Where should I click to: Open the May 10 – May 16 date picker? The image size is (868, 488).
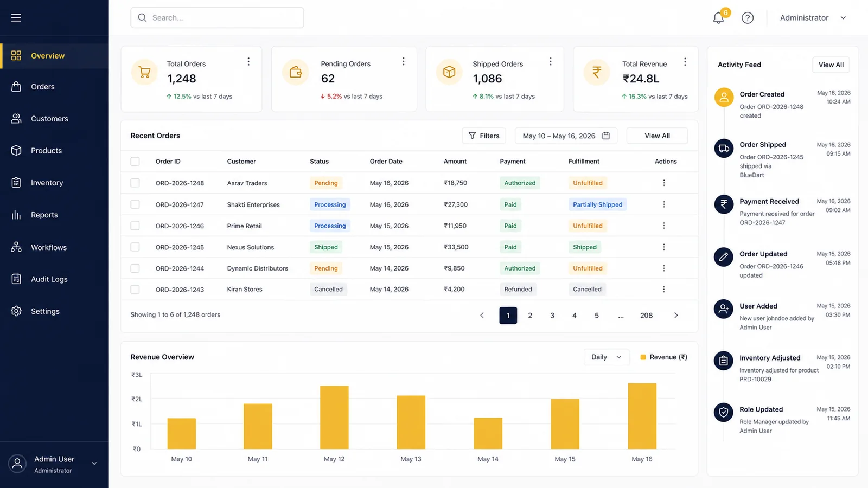point(566,136)
